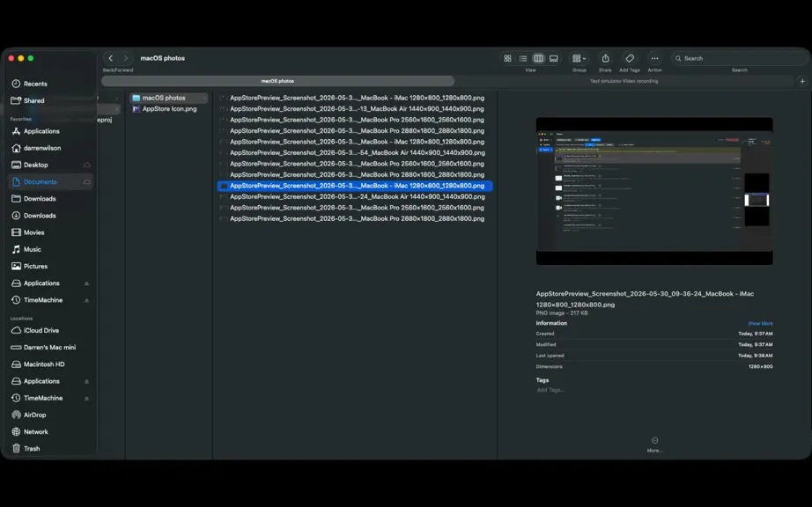Select AppStore Icon.png file
This screenshot has width=812, height=507.
click(169, 109)
